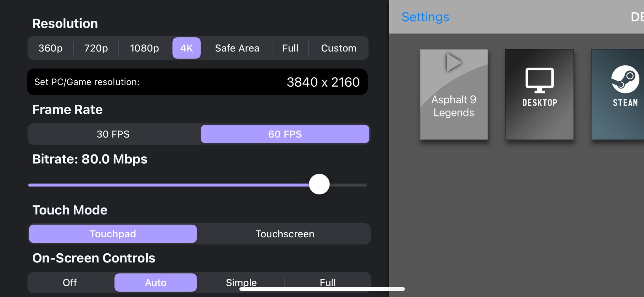Click the play icon on Asphalt 9 Legends
644x297 pixels.
point(453,62)
